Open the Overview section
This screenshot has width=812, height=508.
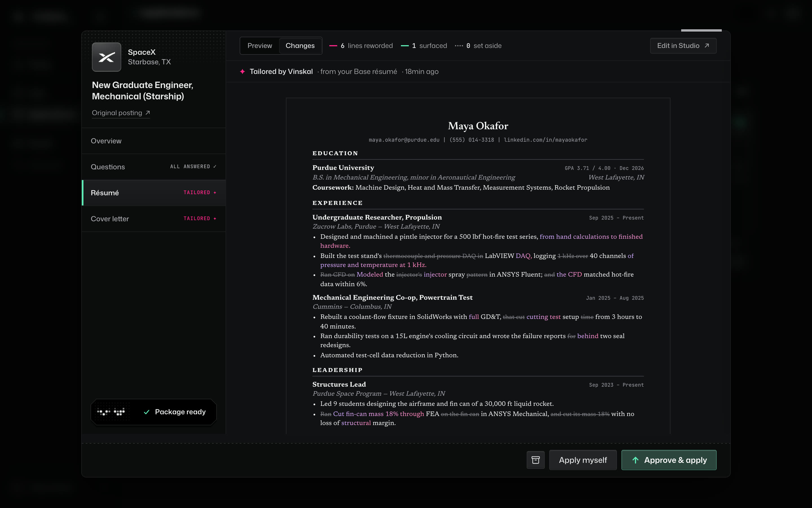(154, 141)
